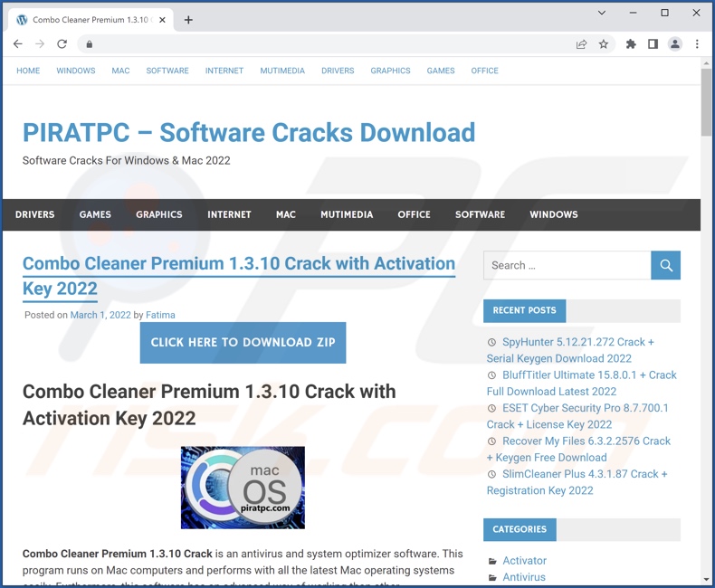Open the BluffTitler Ultimate 15.8.0.1 post
The height and width of the screenshot is (588, 715).
click(582, 383)
